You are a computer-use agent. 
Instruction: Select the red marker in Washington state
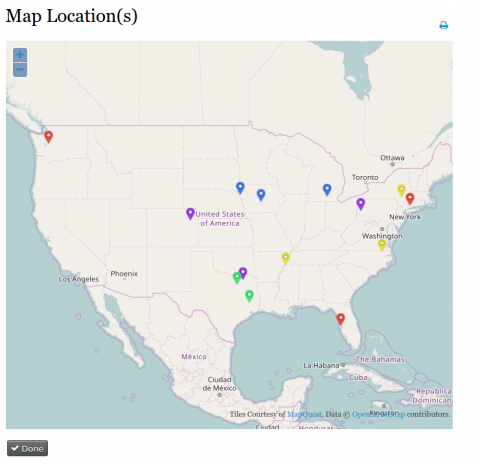(49, 137)
